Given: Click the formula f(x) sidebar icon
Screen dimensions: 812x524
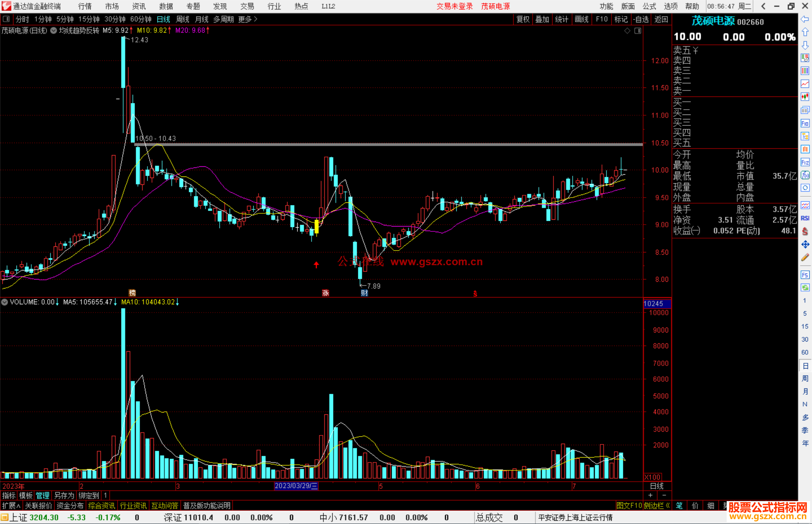Looking at the screenshot, I should (x=805, y=175).
